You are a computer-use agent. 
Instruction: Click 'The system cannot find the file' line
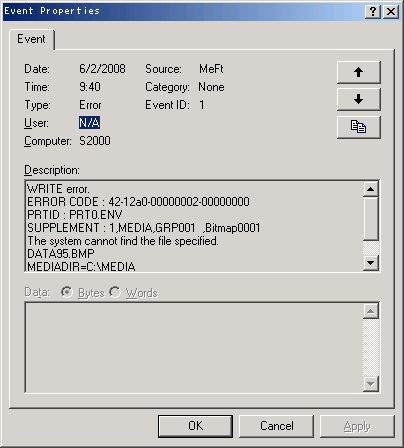click(123, 241)
